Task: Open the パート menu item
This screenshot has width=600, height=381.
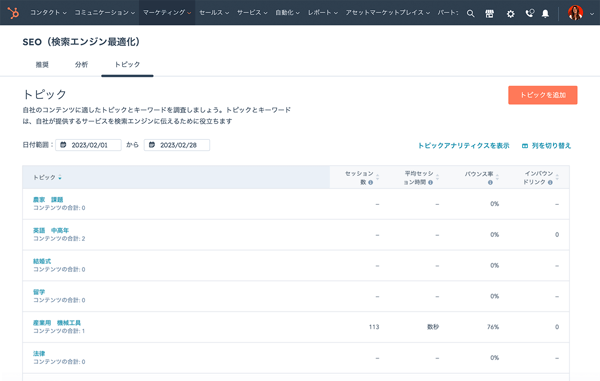Action: [x=448, y=13]
